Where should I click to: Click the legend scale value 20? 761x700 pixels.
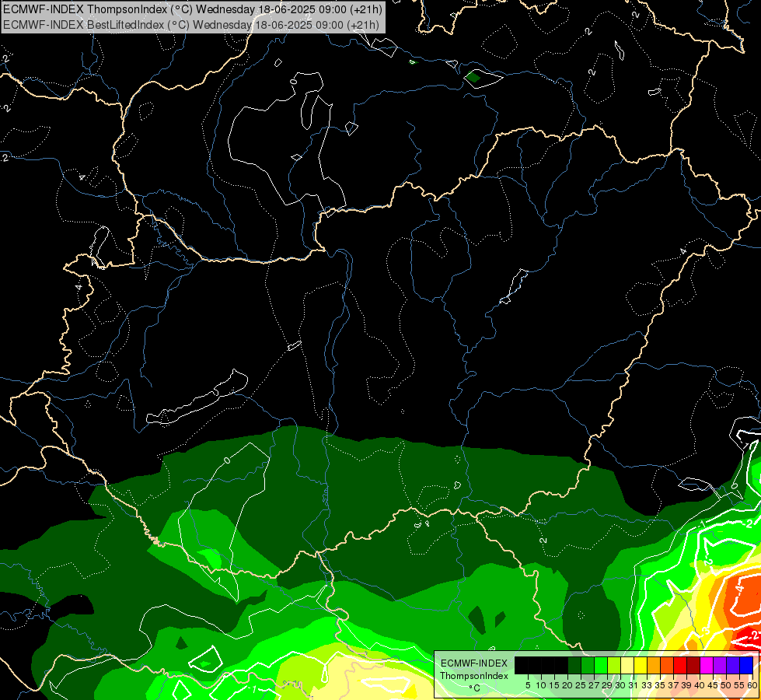568,685
